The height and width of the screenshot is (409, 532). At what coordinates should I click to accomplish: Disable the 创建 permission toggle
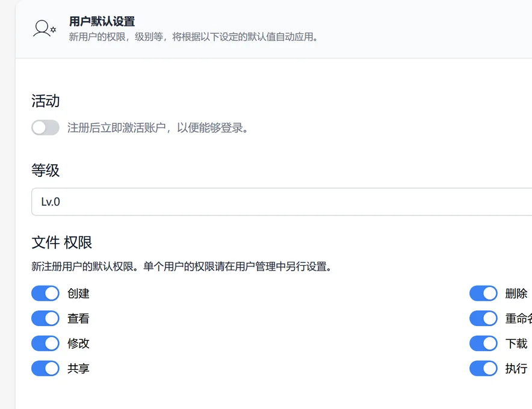coord(45,294)
